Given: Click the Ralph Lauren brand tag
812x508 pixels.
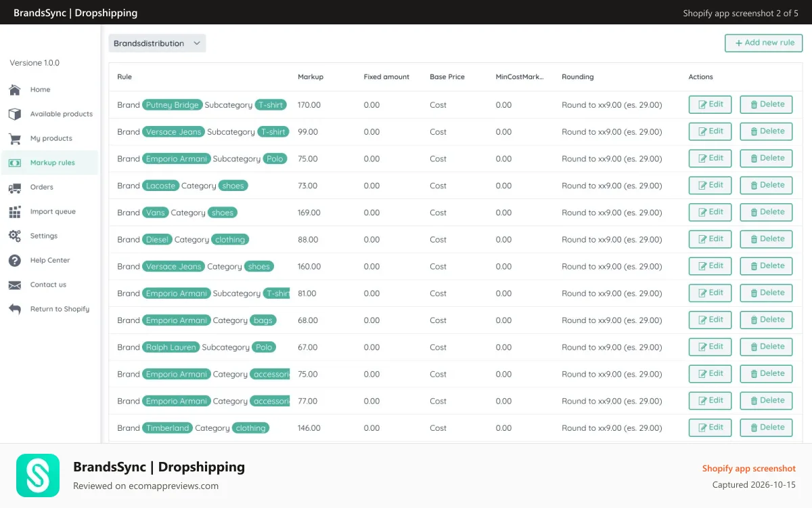Looking at the screenshot, I should (171, 347).
